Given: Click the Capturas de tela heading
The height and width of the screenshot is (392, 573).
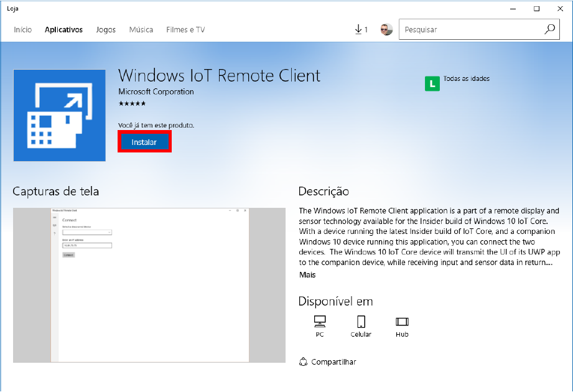Looking at the screenshot, I should tap(55, 192).
